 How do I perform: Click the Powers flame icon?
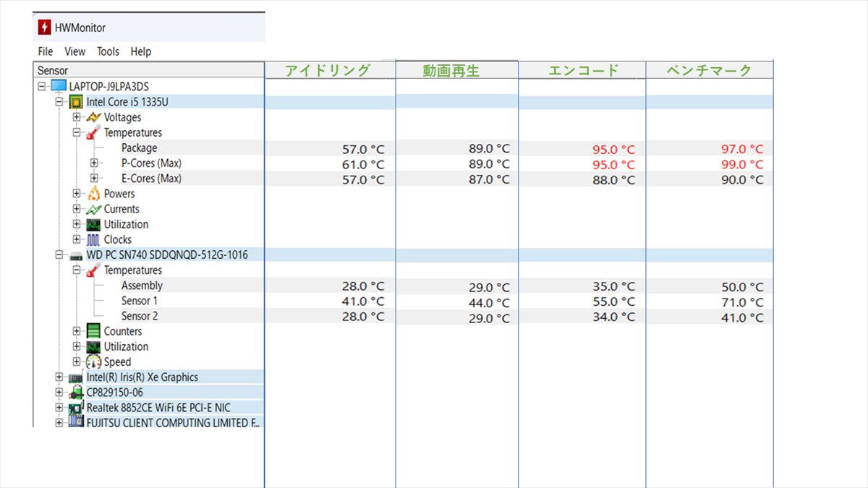click(x=93, y=194)
